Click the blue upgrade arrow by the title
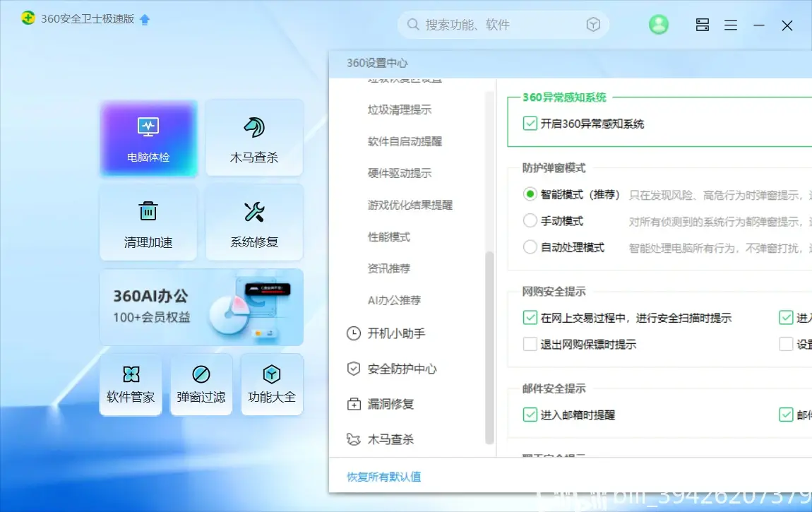812x512 pixels. coord(145,20)
